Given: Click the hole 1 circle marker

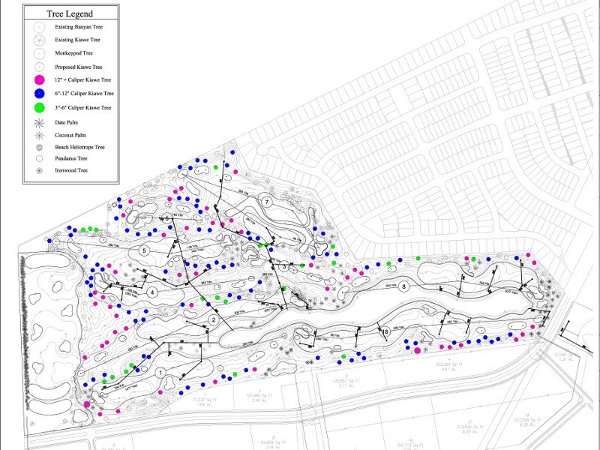Looking at the screenshot, I should pos(161,372).
